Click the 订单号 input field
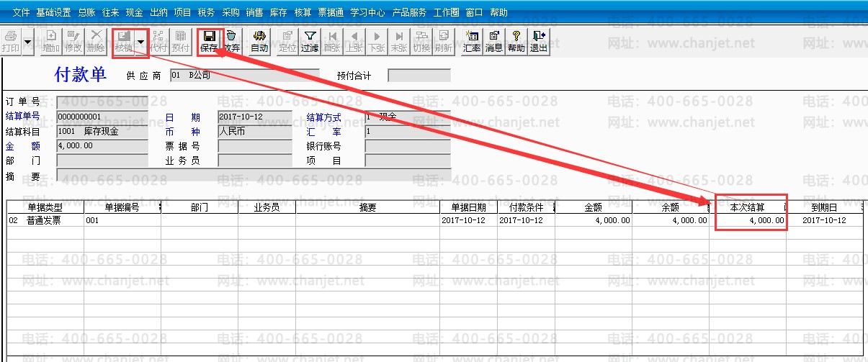Image resolution: width=868 pixels, height=362 pixels. pos(102,102)
